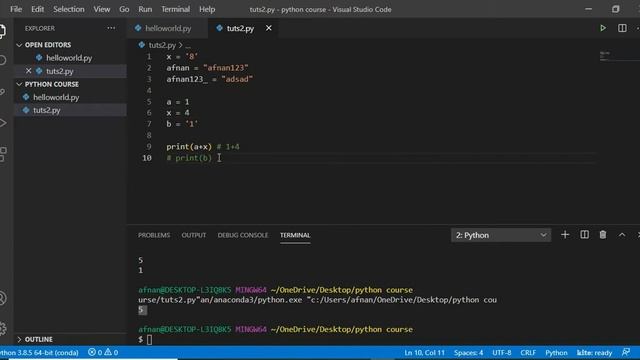Open Source Control activity bar icon
Image resolution: width=640 pixels, height=360 pixels.
(2, 92)
